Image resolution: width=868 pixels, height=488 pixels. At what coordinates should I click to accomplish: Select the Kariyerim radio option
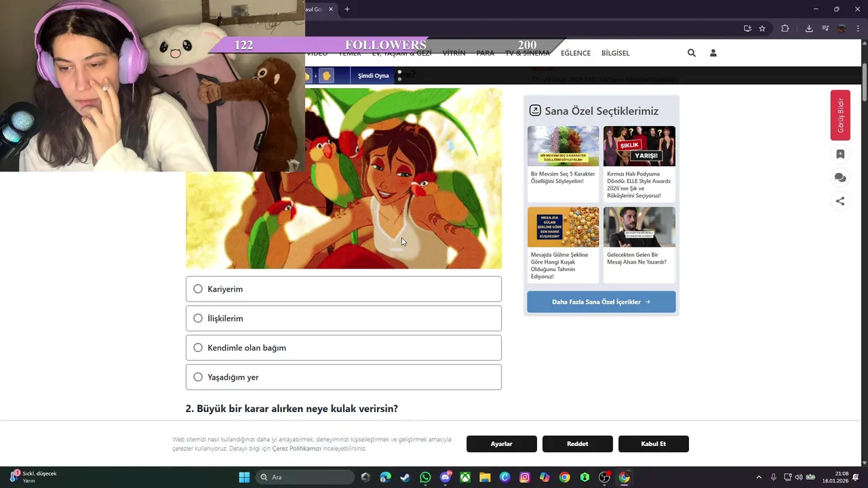[343, 289]
